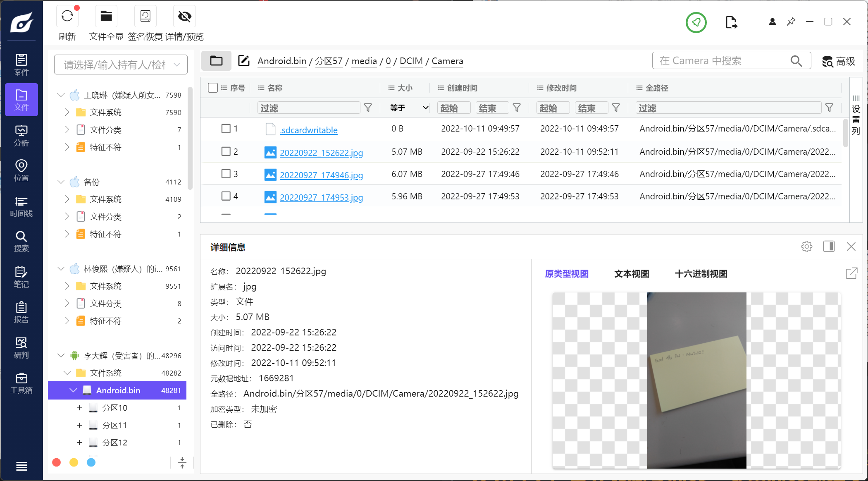The width and height of the screenshot is (868, 481).
Task: Expand the 分区10 tree node
Action: 79,408
